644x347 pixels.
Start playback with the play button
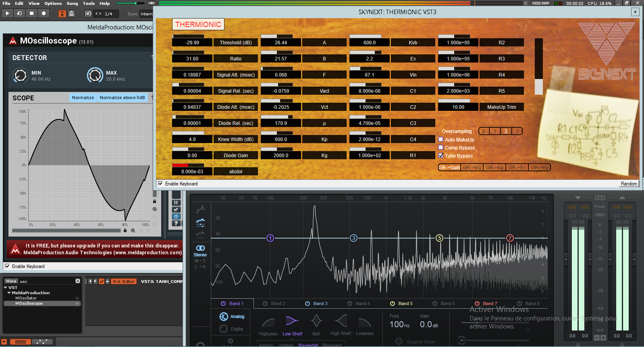tap(7, 13)
